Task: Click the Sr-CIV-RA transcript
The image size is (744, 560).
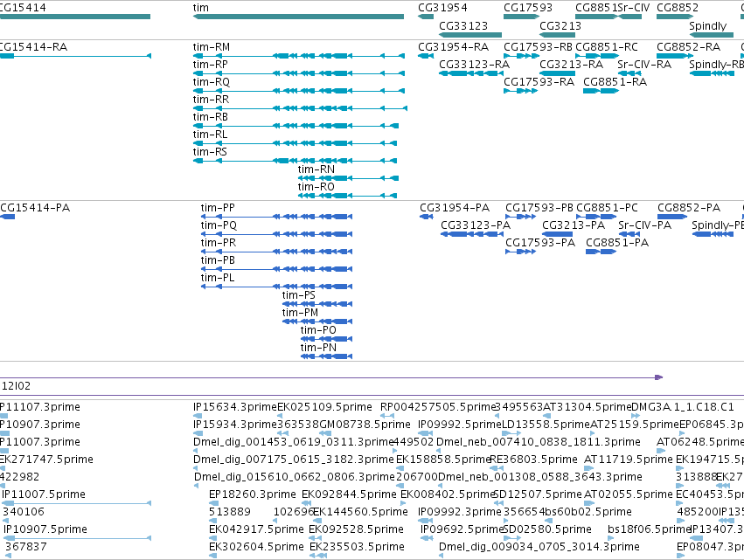Action: pyautogui.click(x=629, y=73)
